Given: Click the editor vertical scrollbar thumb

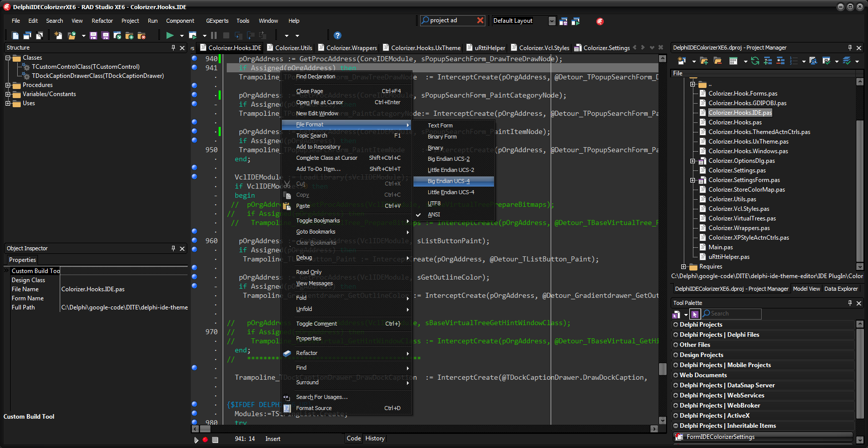Looking at the screenshot, I should [663, 369].
